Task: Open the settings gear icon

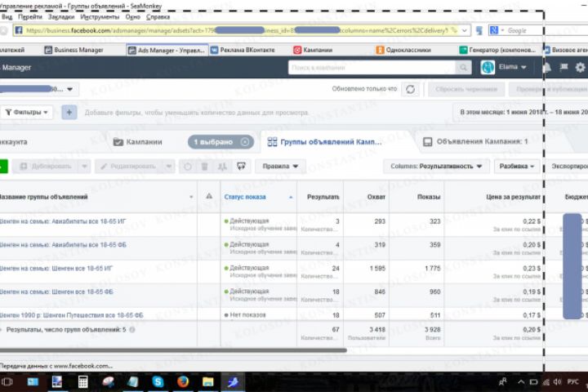Action: [580, 68]
